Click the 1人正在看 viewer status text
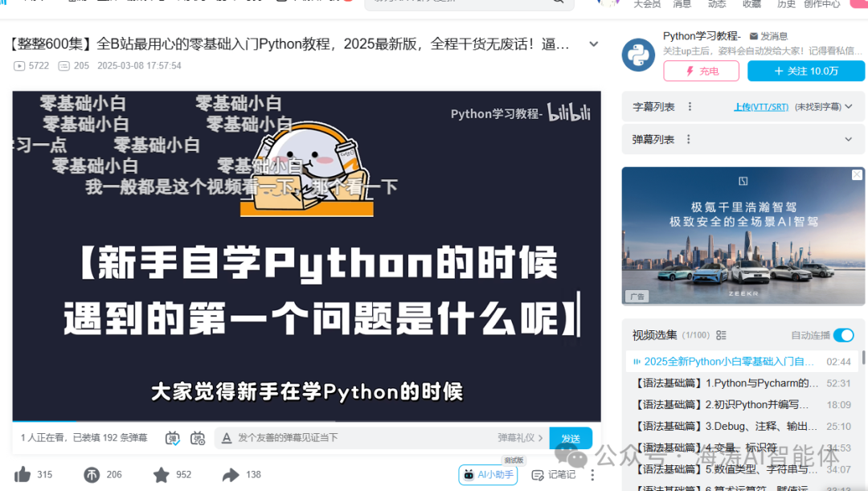 84,438
